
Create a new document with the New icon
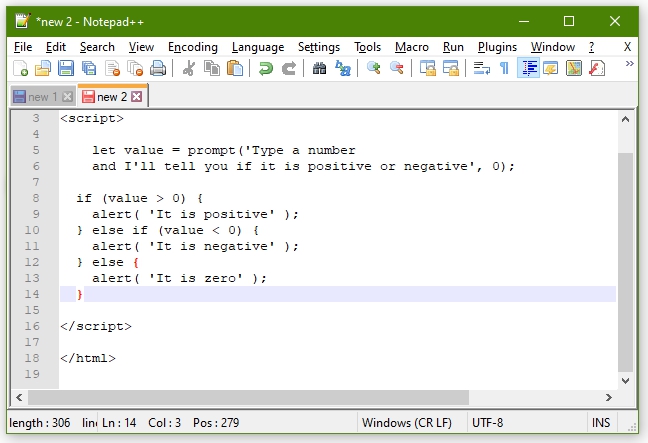(20, 69)
